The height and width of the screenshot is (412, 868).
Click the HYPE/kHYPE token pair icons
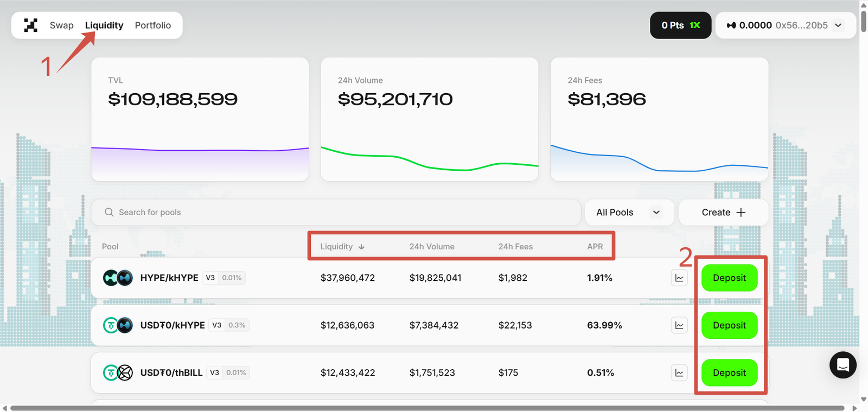tap(118, 278)
